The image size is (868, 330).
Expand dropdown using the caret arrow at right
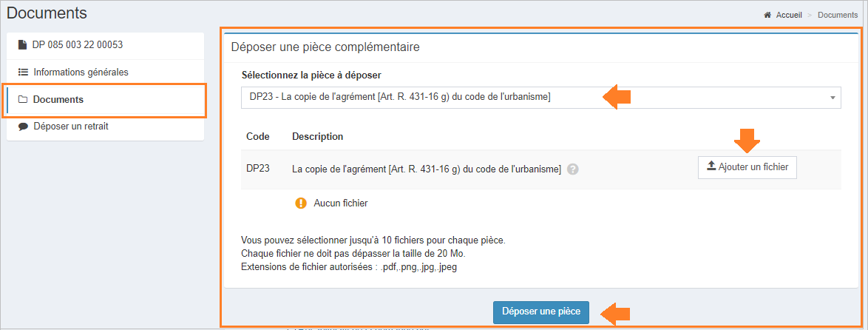(x=833, y=98)
